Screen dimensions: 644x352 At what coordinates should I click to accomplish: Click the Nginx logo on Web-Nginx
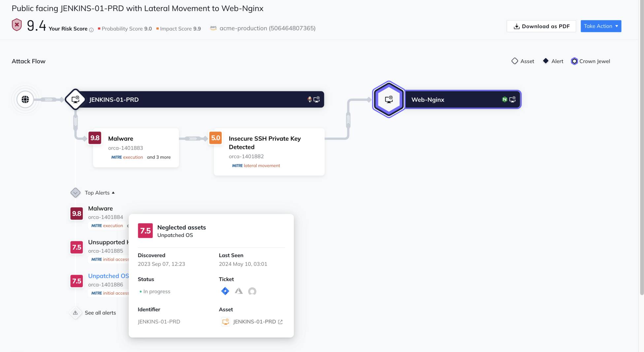(504, 99)
